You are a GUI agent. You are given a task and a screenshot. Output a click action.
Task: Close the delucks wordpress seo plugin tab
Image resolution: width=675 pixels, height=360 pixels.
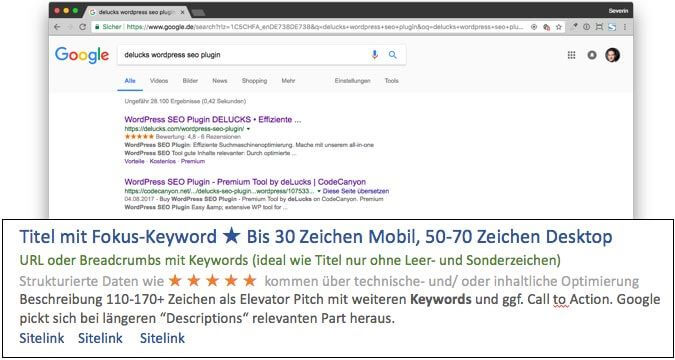point(183,12)
